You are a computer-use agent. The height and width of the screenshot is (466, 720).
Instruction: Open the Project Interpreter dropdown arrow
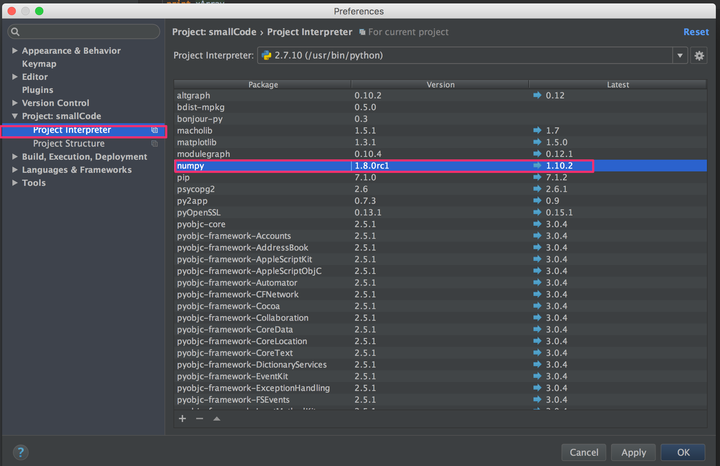[680, 56]
